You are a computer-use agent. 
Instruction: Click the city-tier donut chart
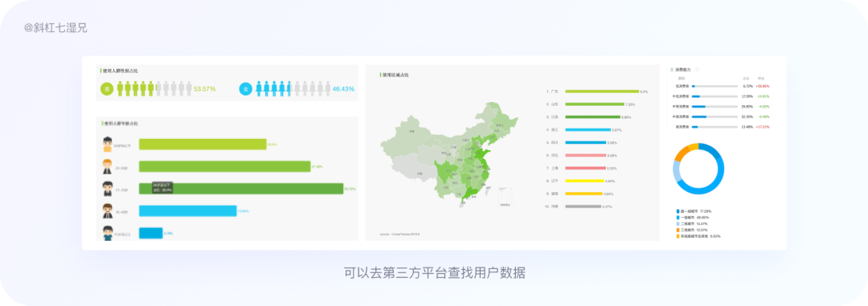tap(698, 168)
